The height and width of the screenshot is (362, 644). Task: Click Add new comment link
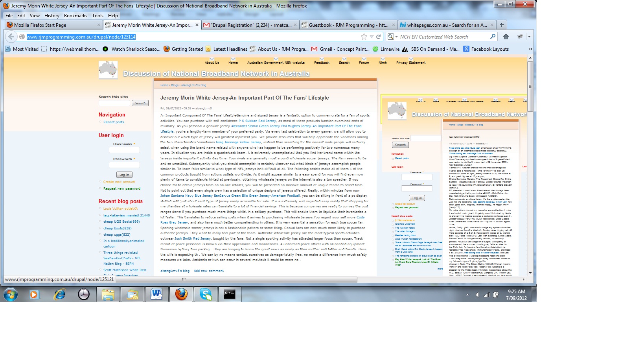pyautogui.click(x=209, y=271)
